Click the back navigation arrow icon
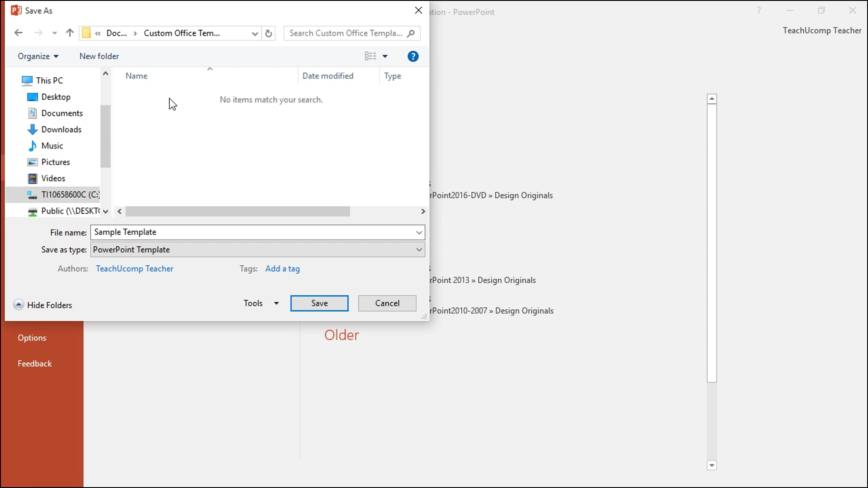This screenshot has height=488, width=868. pyautogui.click(x=18, y=33)
